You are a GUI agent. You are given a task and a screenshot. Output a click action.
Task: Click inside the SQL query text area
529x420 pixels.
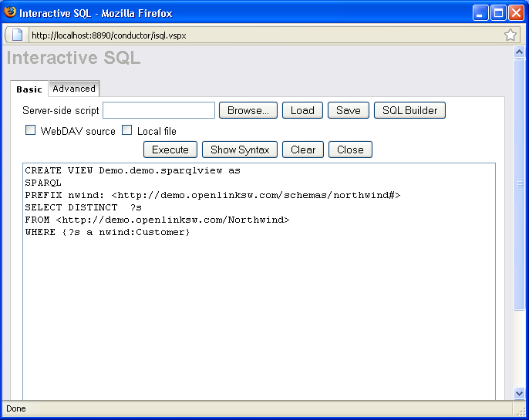258,308
